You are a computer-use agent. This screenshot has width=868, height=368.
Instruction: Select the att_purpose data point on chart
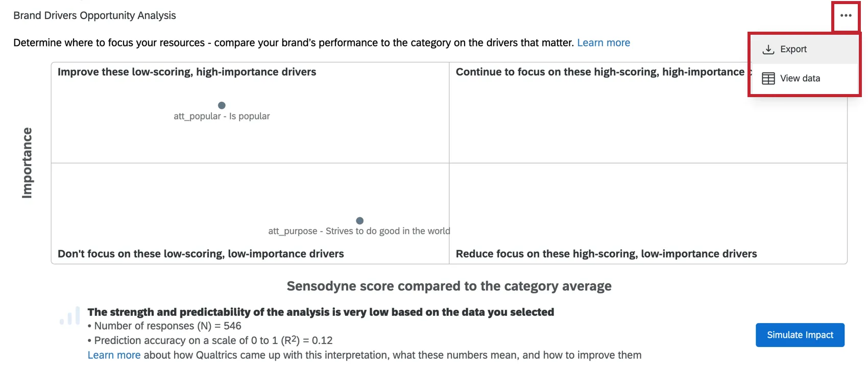click(x=359, y=220)
